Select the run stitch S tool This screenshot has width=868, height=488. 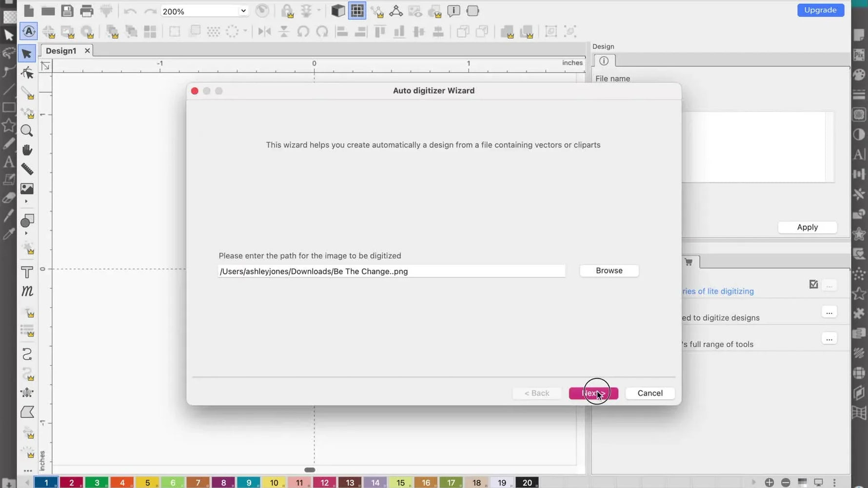pyautogui.click(x=27, y=354)
